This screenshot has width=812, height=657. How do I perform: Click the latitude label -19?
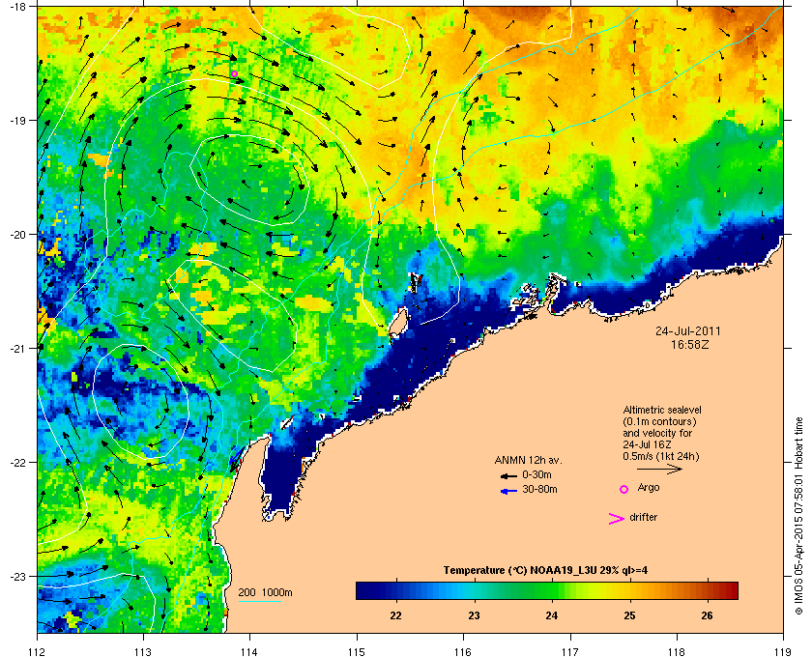coord(16,120)
